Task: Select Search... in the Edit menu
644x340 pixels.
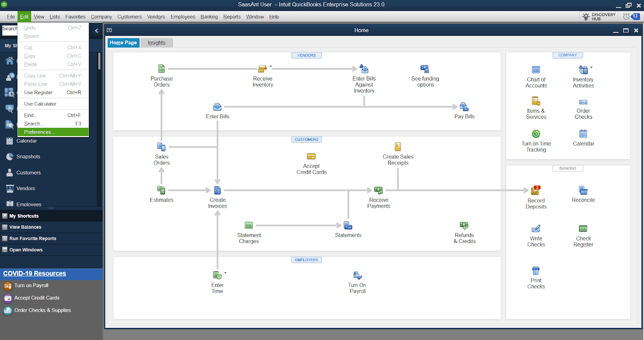Action: [53, 124]
